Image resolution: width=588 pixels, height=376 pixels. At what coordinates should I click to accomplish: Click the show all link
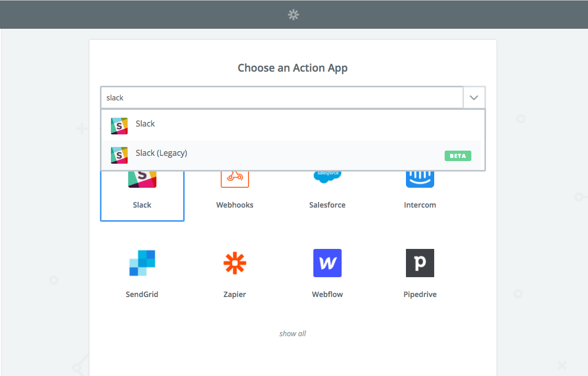tap(292, 334)
